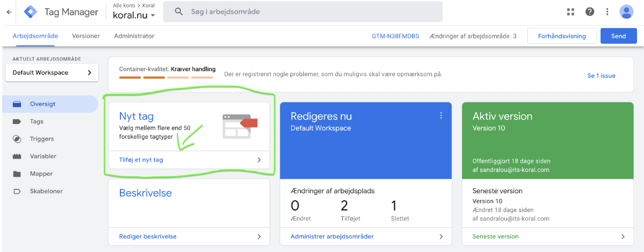Click the user account avatar
Viewport: 644px width, 252px height.
[x=626, y=12]
